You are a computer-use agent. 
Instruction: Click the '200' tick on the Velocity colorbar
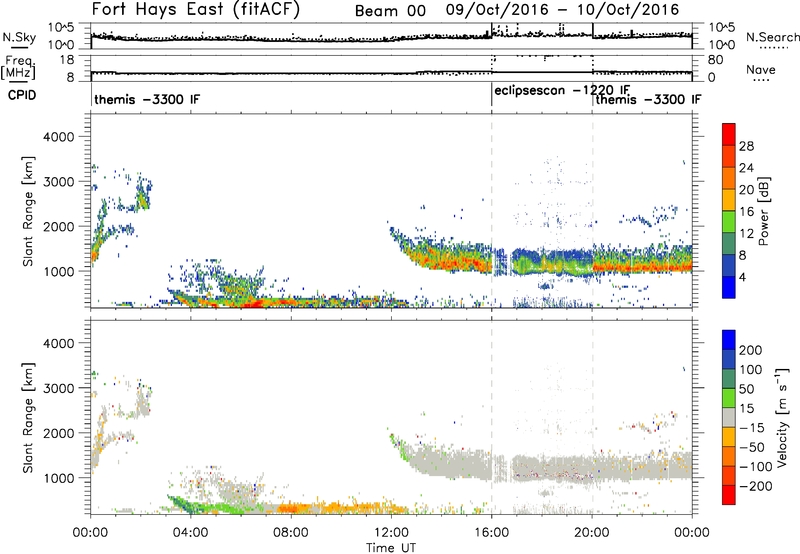coord(751,350)
